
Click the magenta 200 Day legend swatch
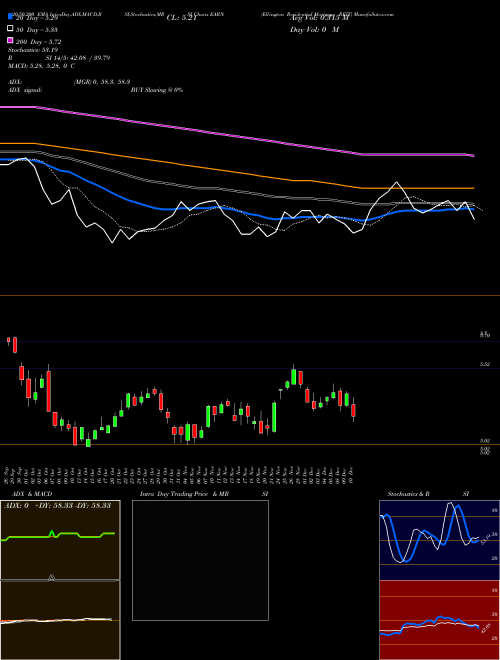[x=10, y=40]
